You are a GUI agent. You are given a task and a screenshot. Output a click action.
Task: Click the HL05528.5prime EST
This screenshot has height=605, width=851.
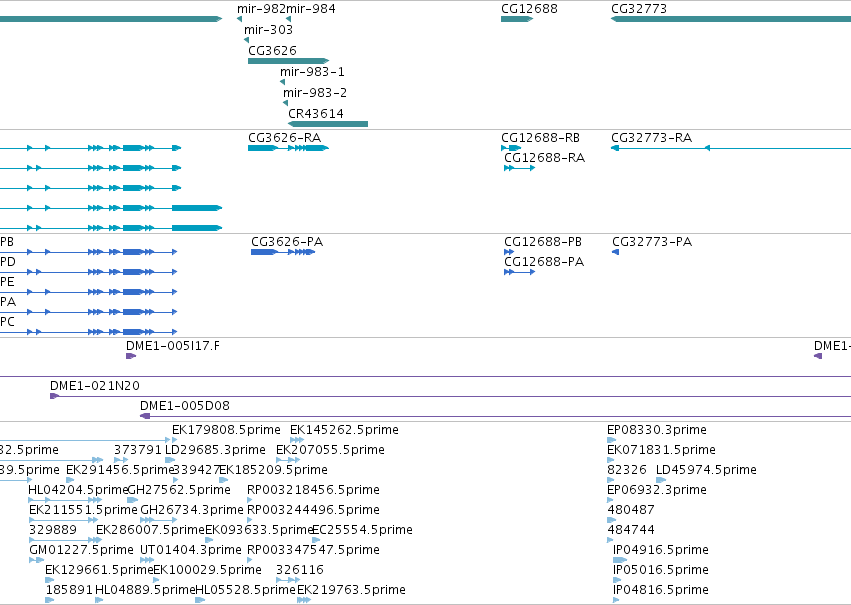click(200, 600)
